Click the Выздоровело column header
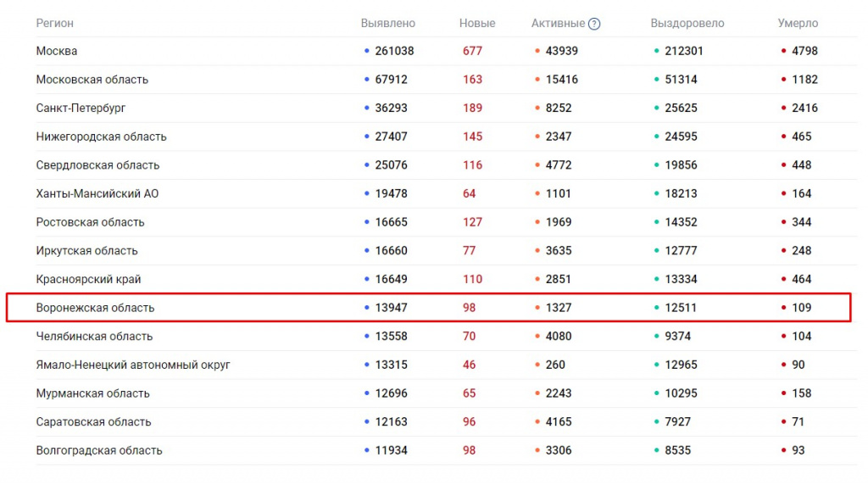Viewport: 868px width, 485px height. pos(687,24)
